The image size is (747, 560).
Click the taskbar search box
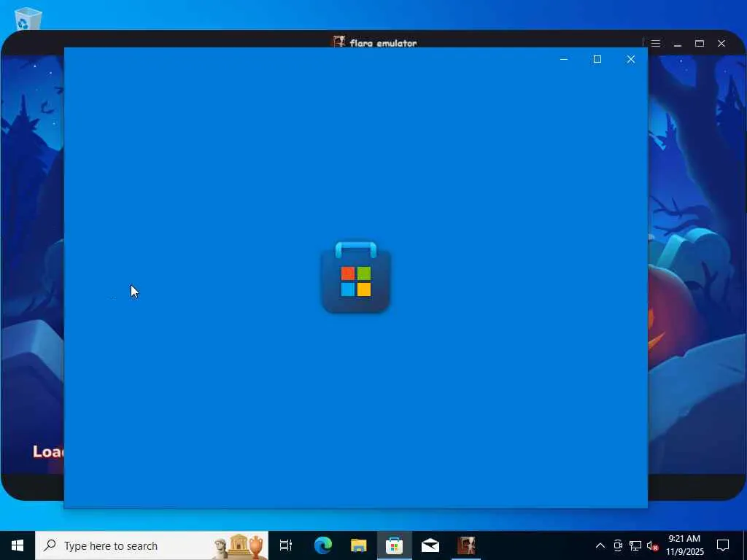coord(152,545)
